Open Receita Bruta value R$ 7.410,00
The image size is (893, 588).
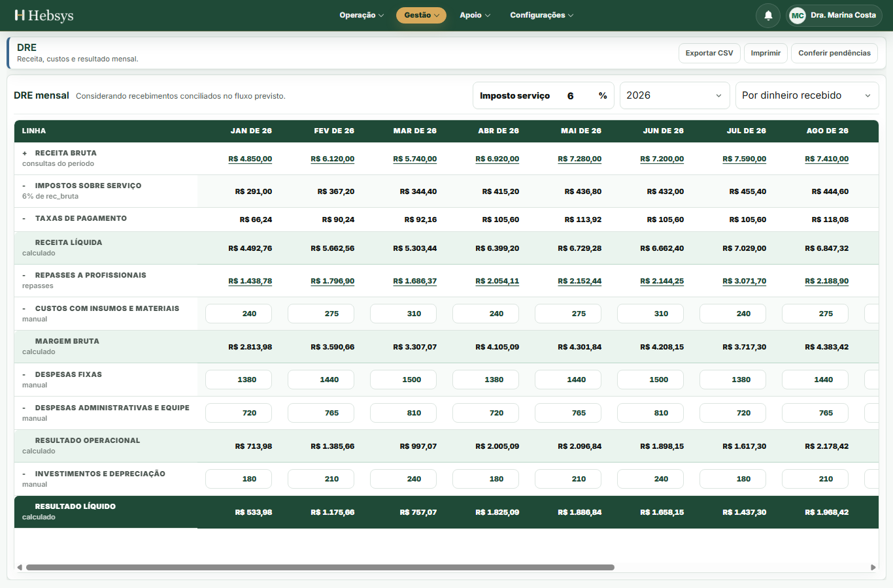pos(826,159)
